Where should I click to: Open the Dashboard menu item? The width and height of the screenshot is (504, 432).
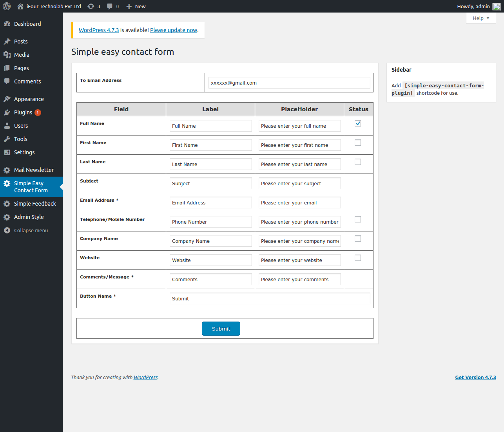point(31,24)
